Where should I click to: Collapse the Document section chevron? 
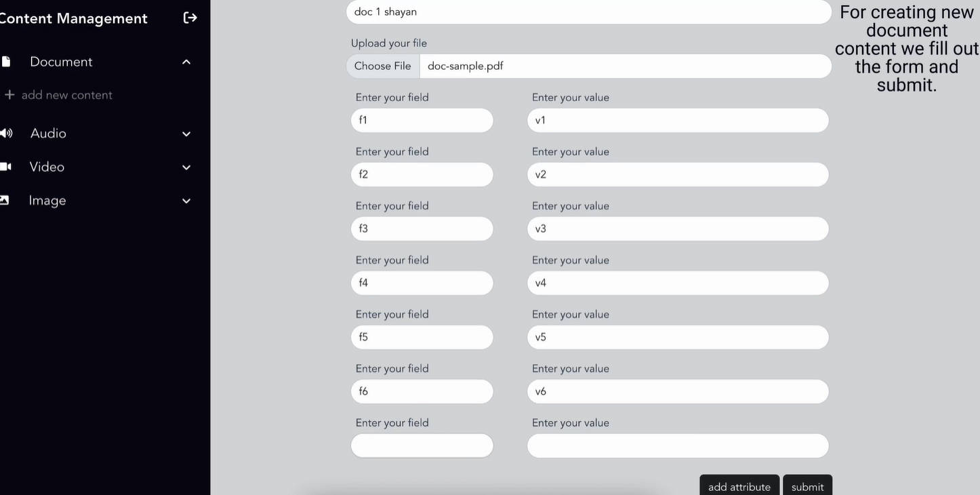click(x=186, y=62)
